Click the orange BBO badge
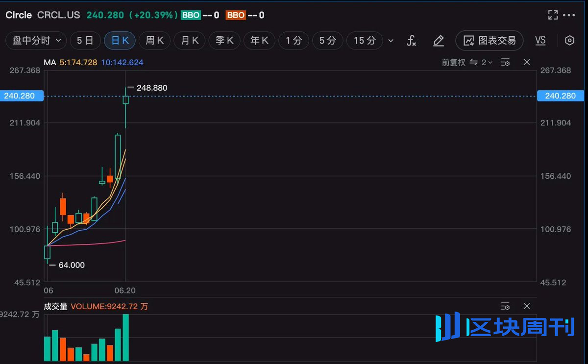The image size is (588, 364). pos(236,15)
